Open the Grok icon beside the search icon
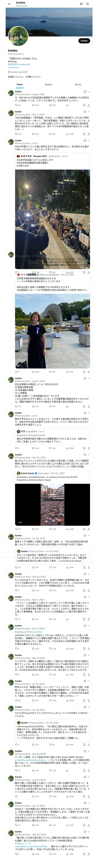Screen dimensions: 98x868 [81, 4]
